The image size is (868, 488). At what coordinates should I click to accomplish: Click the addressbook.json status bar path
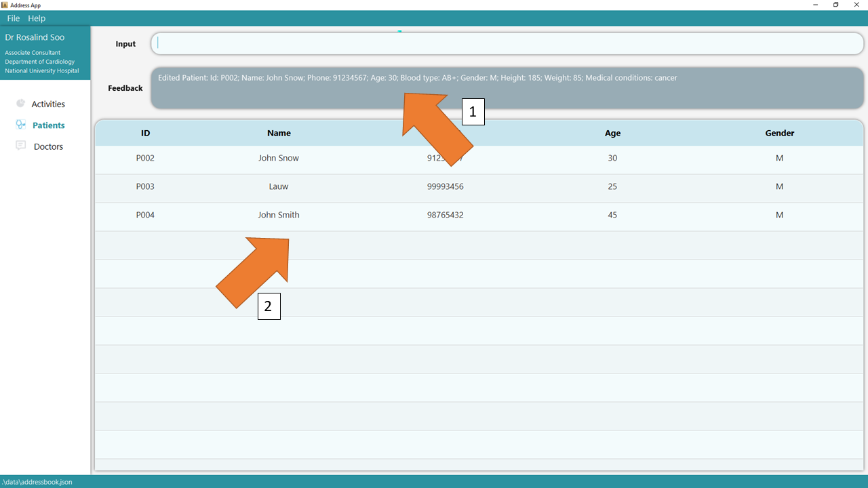(37, 482)
